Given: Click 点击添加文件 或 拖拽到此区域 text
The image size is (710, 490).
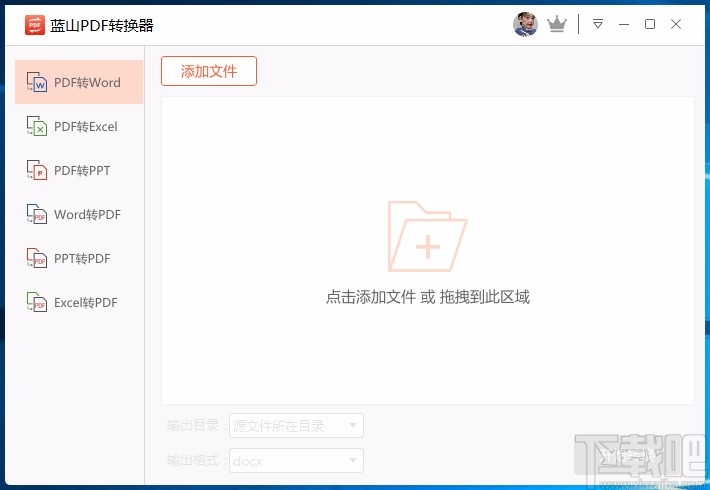Looking at the screenshot, I should click(427, 297).
